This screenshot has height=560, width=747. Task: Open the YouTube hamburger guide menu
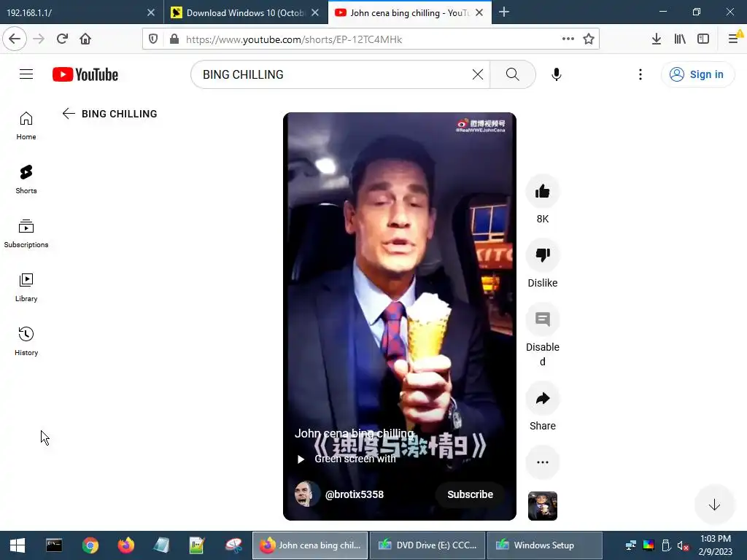(x=26, y=74)
